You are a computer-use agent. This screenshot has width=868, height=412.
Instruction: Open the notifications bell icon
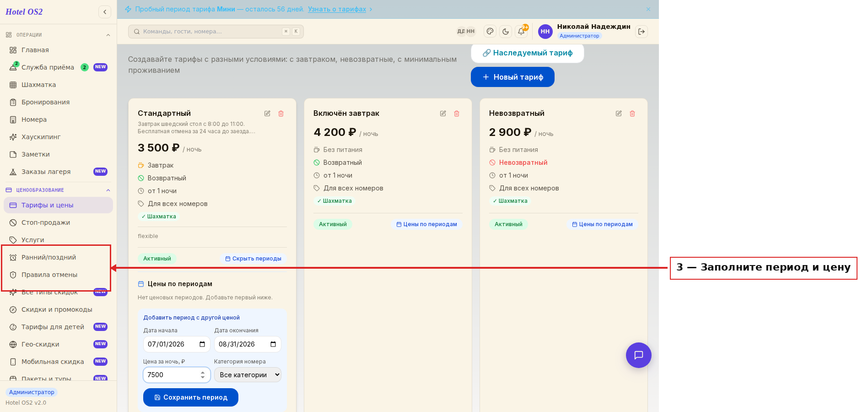521,32
